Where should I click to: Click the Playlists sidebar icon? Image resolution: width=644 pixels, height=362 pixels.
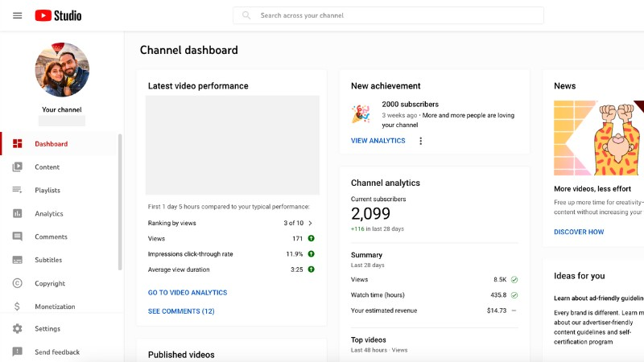(x=17, y=191)
